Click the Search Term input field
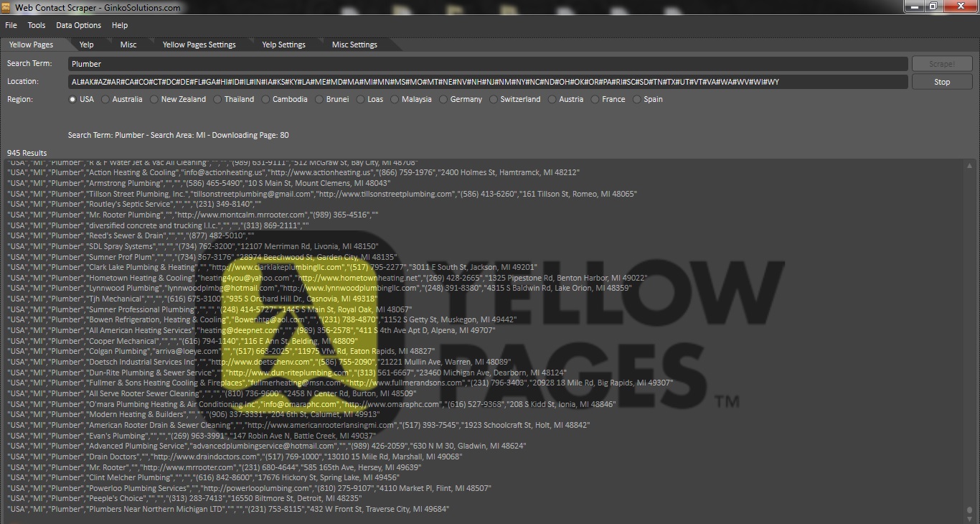The height and width of the screenshot is (524, 980). (488, 64)
